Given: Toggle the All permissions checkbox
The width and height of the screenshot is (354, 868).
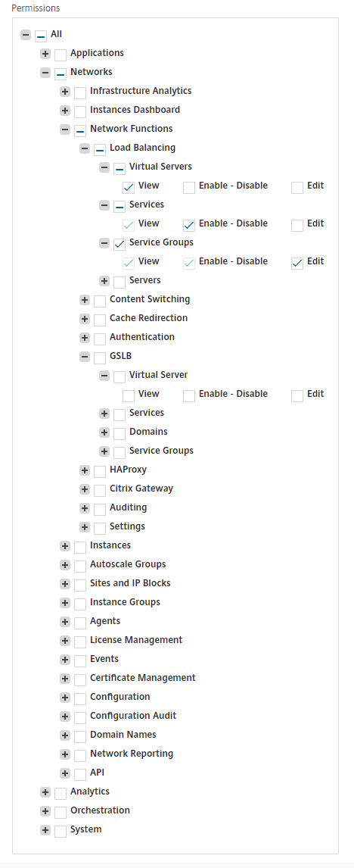Looking at the screenshot, I should 41,36.
